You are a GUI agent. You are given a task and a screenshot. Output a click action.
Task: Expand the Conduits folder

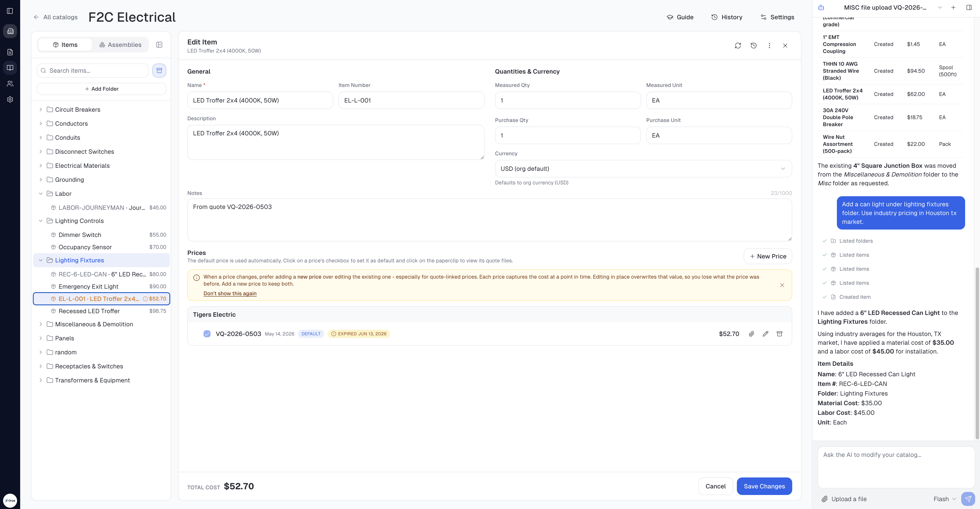click(x=41, y=138)
